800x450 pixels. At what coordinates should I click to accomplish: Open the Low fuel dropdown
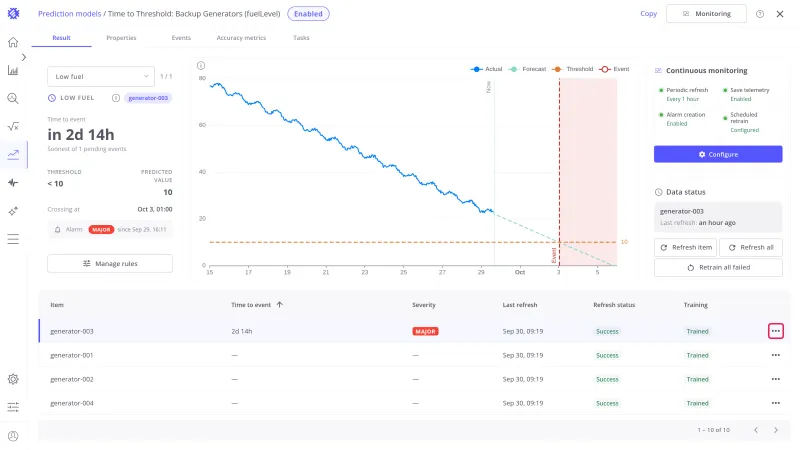point(101,77)
